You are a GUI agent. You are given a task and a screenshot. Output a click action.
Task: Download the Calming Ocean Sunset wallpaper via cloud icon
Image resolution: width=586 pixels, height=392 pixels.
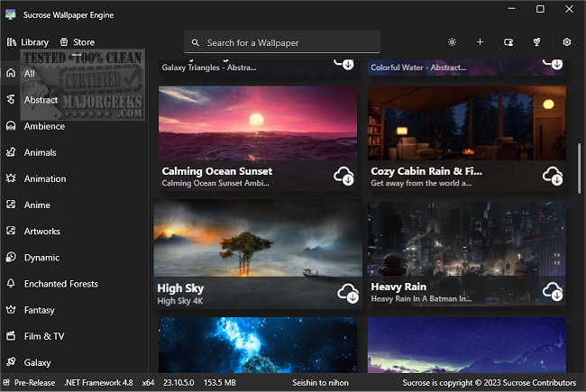point(344,175)
